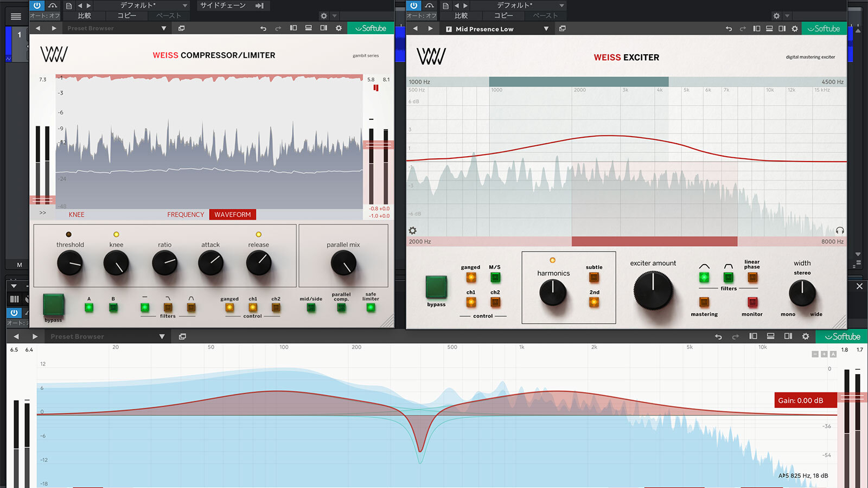Click Gain: 0.00 dB readout in EQ
The width and height of the screenshot is (868, 488).
click(806, 400)
